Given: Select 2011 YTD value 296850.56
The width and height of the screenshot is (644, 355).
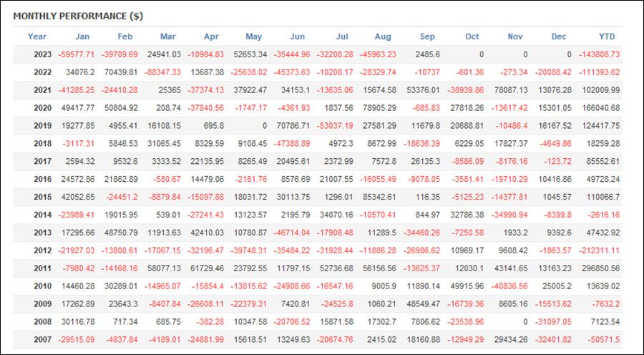Looking at the screenshot, I should 601,268.
